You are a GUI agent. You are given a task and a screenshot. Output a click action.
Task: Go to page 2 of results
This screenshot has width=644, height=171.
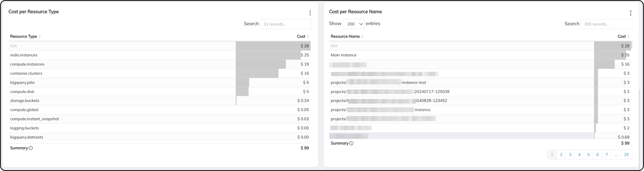[x=561, y=154]
